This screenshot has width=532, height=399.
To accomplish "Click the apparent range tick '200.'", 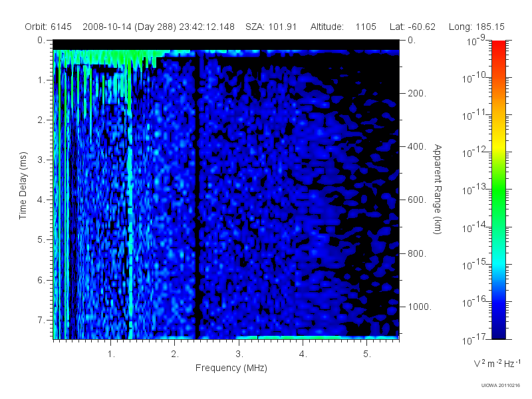I will [417, 93].
